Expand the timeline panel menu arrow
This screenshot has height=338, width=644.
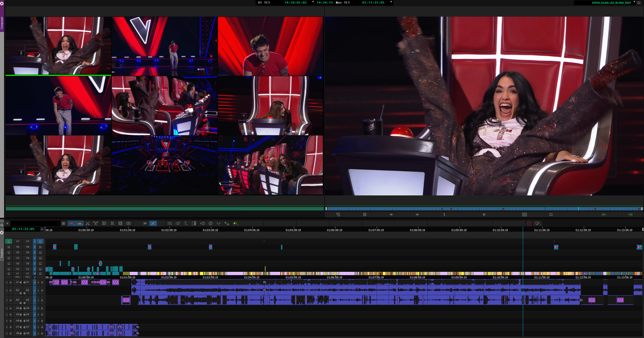(x=2, y=225)
